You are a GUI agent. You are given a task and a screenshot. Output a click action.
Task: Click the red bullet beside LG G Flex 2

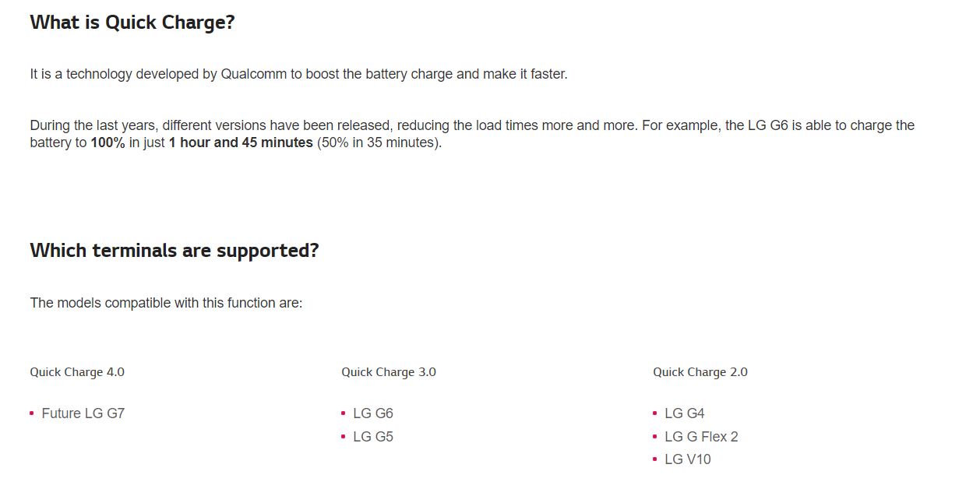[x=655, y=437]
